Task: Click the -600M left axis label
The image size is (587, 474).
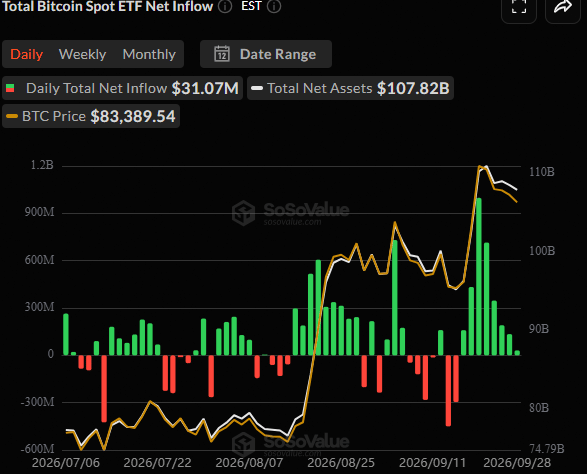Action: pos(37,449)
